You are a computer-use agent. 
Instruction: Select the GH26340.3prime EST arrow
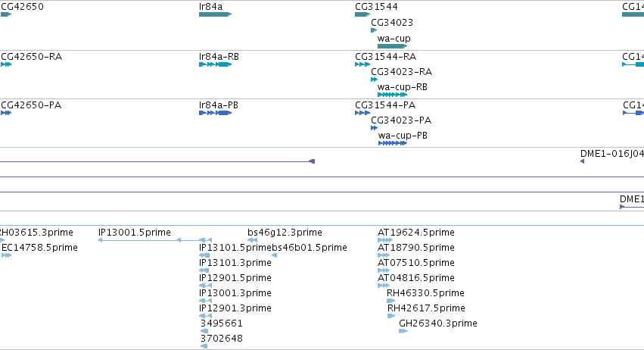[x=403, y=331]
